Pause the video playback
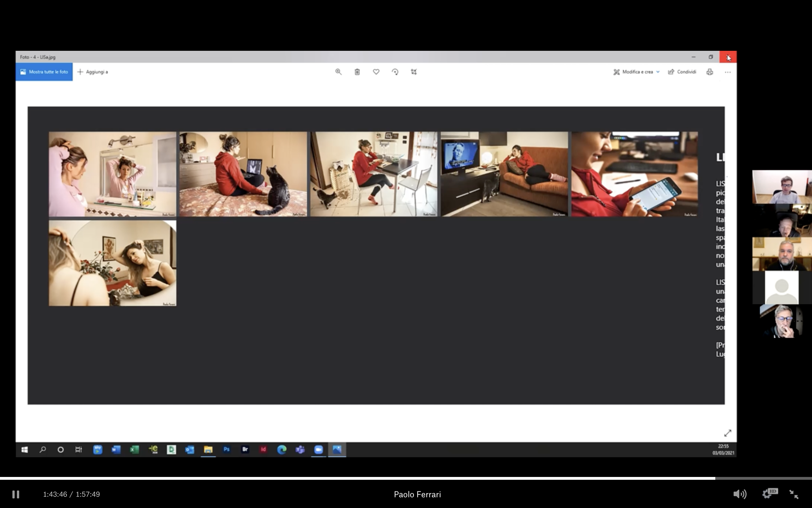Screen dimensions: 812x508 coord(16,494)
